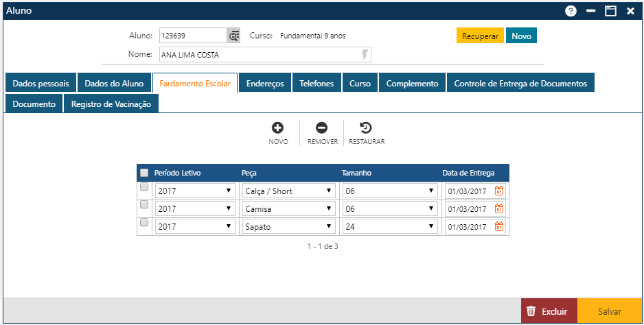The height and width of the screenshot is (325, 644).
Task: Open calendar icon for Calça / Short row
Action: [x=499, y=191]
